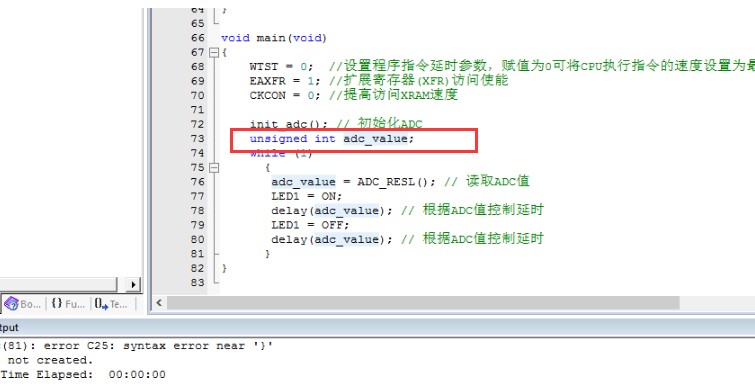
Task: Click line number 66 in the gutter
Action: (198, 38)
